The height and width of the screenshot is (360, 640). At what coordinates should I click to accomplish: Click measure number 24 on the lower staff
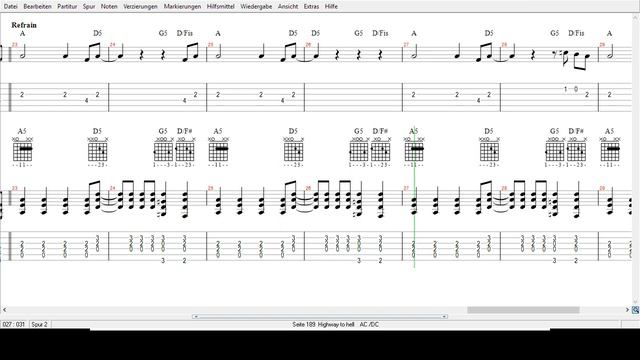coord(113,188)
